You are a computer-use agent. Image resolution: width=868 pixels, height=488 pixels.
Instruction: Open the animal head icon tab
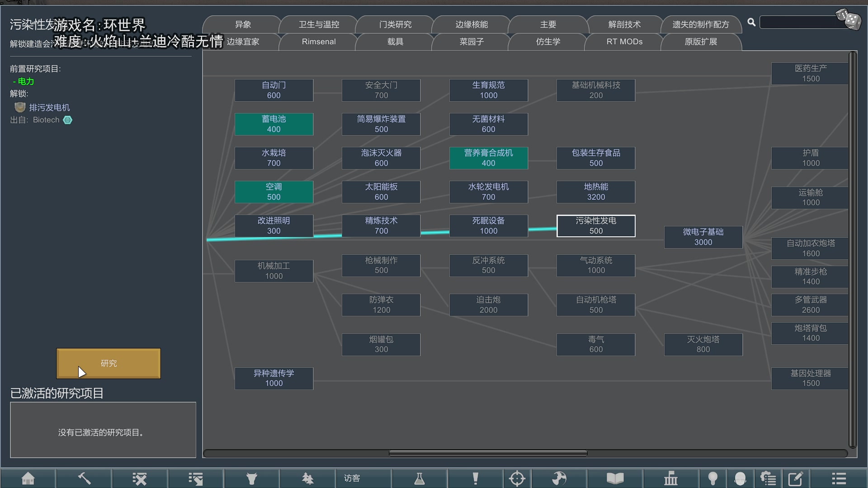[x=252, y=478]
